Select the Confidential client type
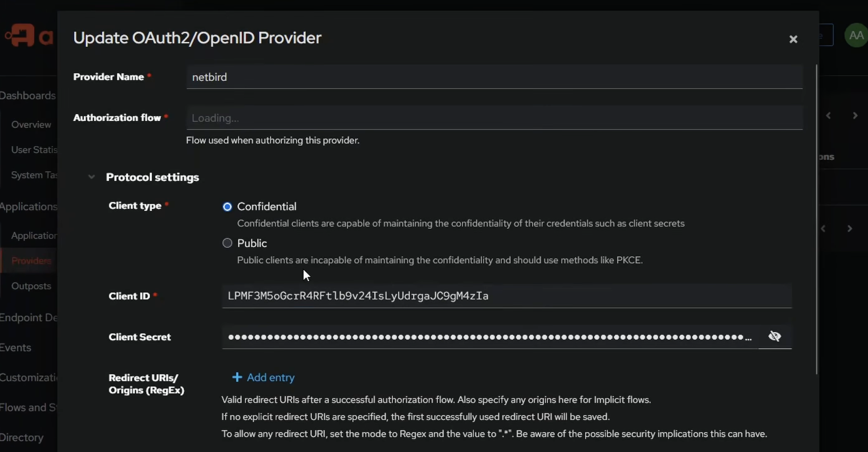The image size is (868, 452). pos(227,206)
